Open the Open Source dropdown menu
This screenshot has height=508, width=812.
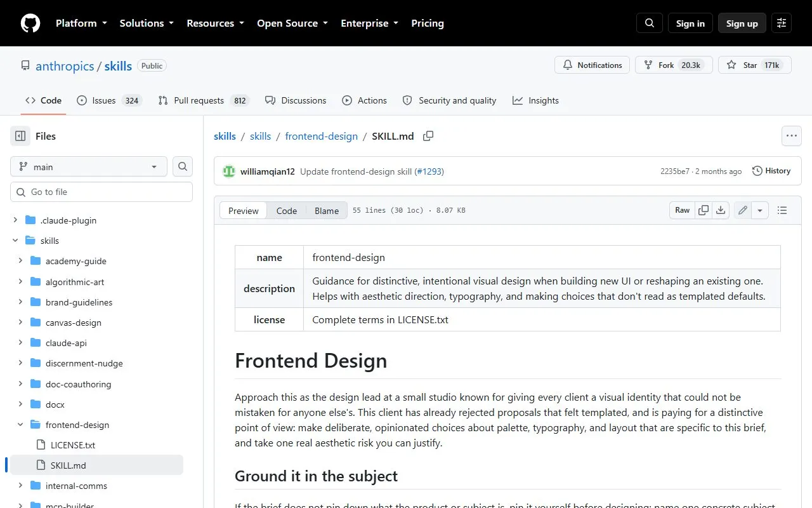(x=292, y=23)
